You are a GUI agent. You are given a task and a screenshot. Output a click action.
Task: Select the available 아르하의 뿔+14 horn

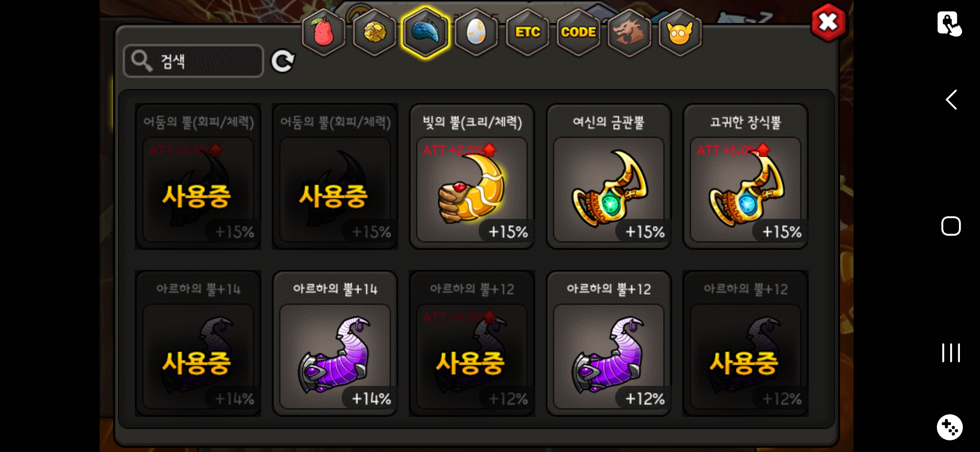point(335,343)
